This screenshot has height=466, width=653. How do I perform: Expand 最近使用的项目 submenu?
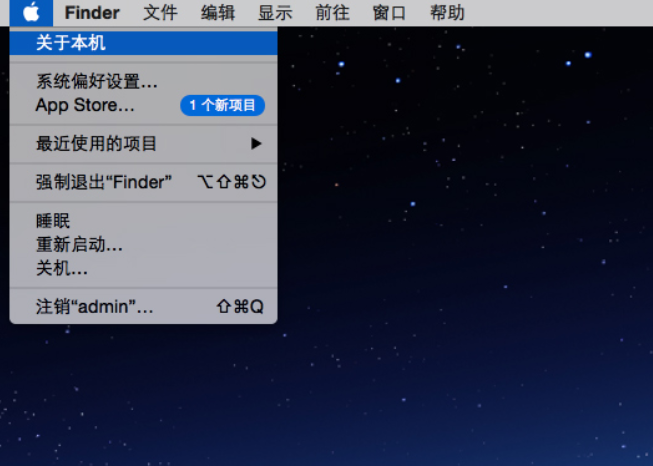pos(143,144)
